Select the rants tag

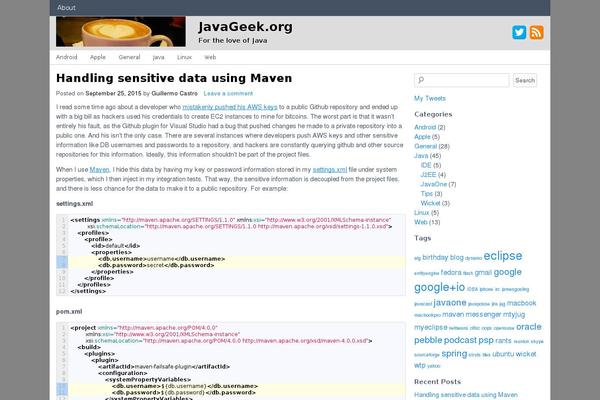click(x=503, y=341)
